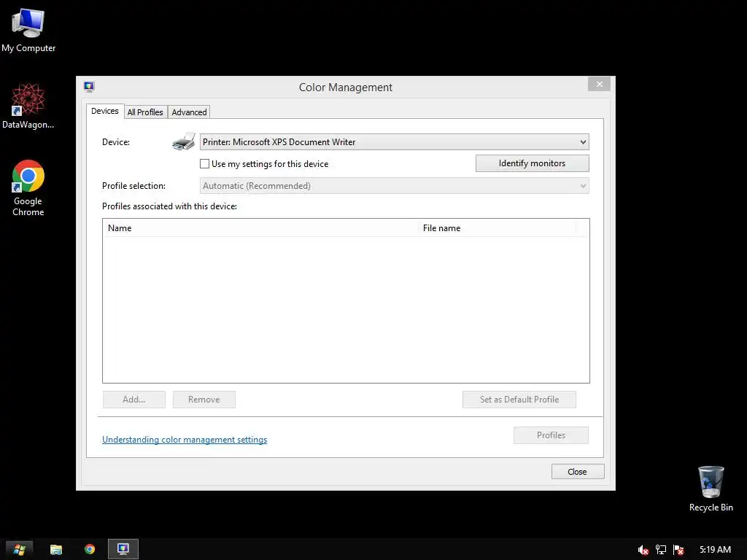Click the Close button at bottom

click(578, 472)
